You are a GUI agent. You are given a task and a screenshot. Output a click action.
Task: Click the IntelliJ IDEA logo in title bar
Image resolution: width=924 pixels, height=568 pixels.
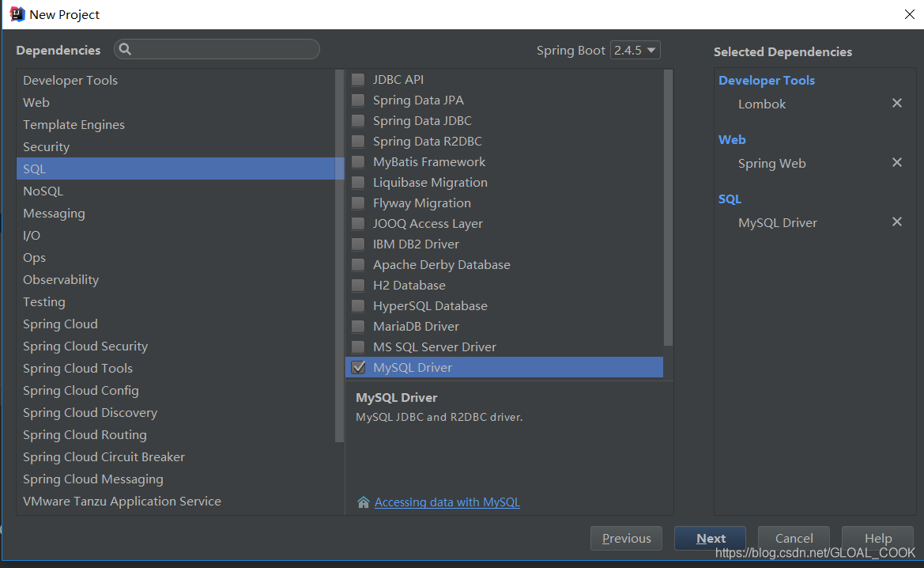17,14
